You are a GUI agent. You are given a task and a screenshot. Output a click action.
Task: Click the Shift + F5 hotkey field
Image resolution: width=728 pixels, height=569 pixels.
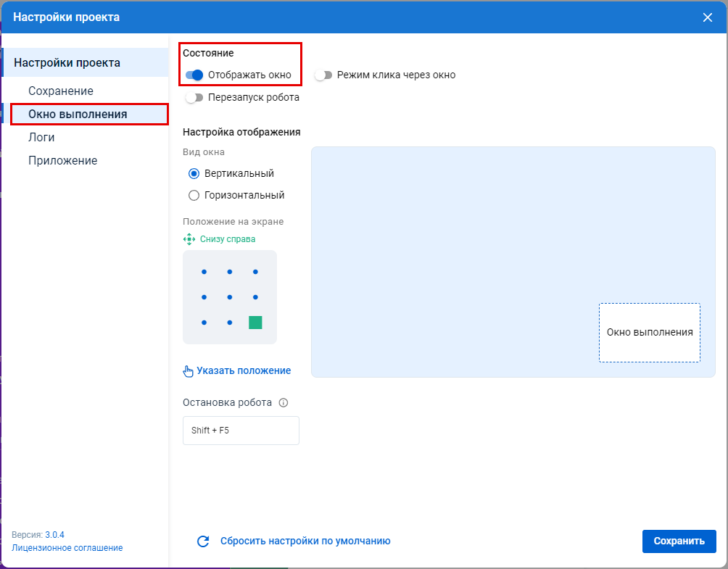point(241,431)
